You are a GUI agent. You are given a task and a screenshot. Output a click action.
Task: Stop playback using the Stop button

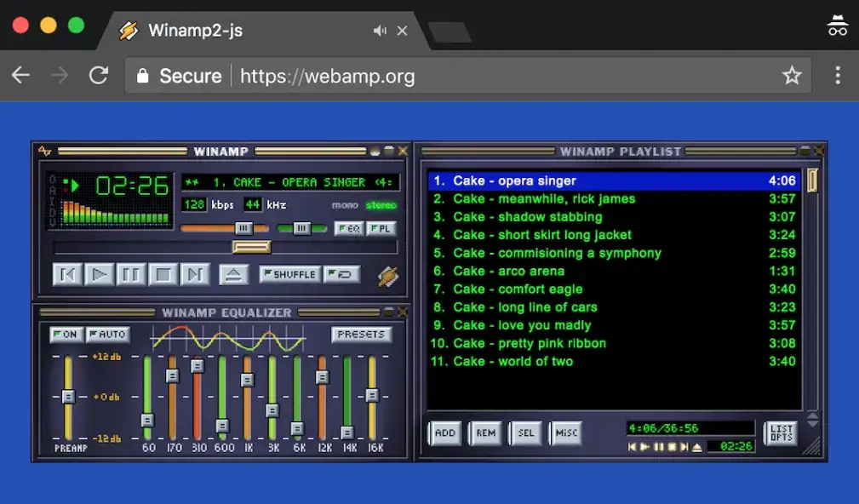click(x=163, y=275)
